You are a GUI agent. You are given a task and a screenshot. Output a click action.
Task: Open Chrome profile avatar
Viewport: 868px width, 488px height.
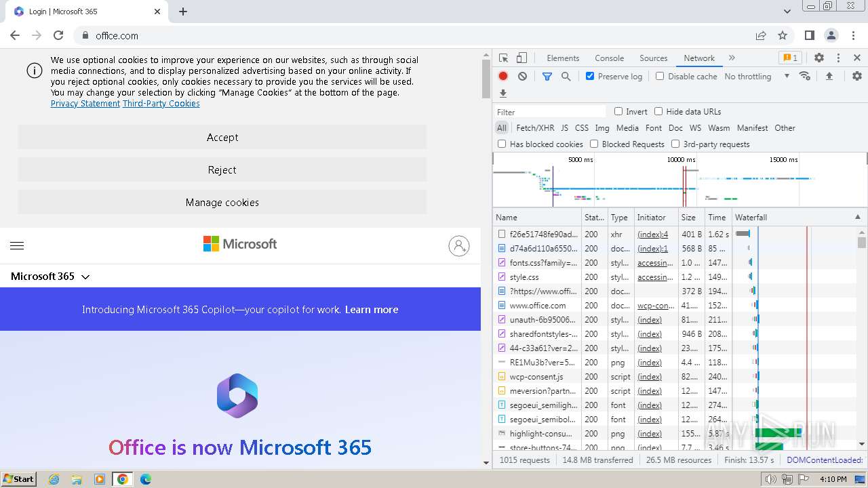point(831,35)
